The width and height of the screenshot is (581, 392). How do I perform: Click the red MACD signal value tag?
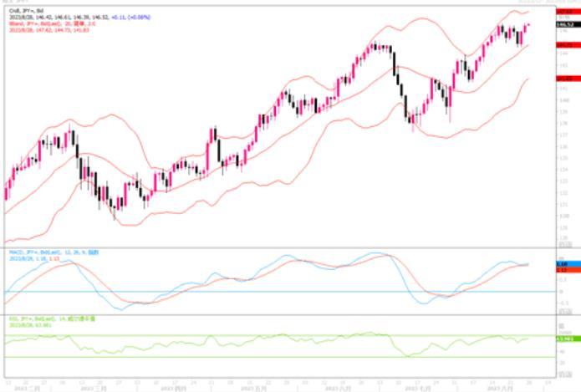point(563,269)
